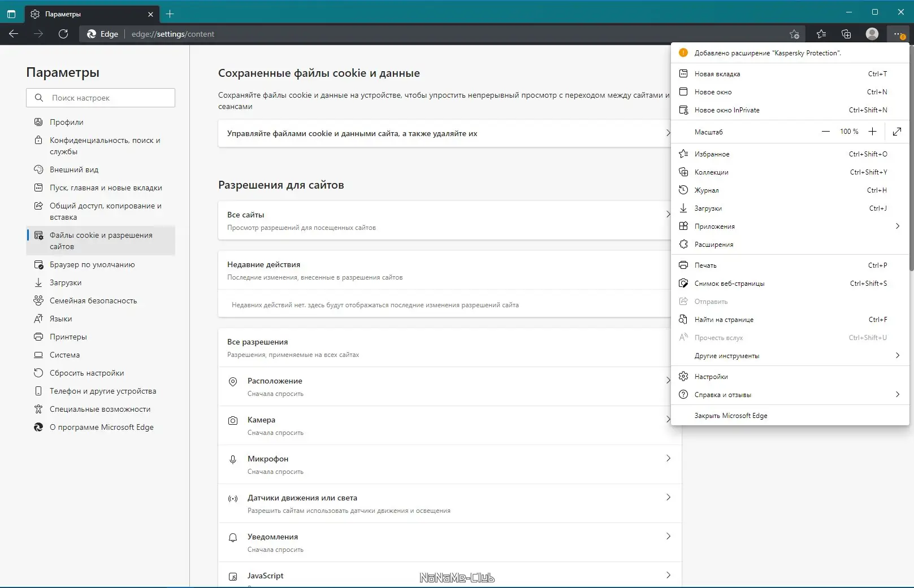Viewport: 914px width, 588px height.
Task: Click the Датчики движения sensor icon
Action: coord(233,499)
